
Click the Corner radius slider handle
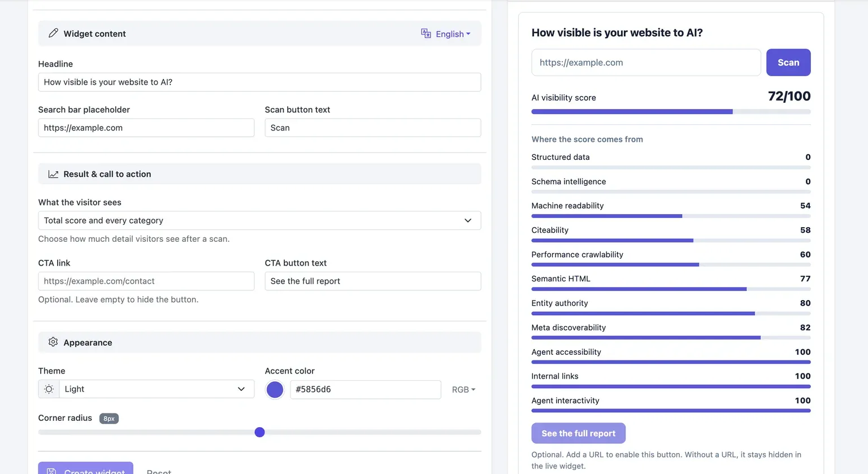(259, 432)
